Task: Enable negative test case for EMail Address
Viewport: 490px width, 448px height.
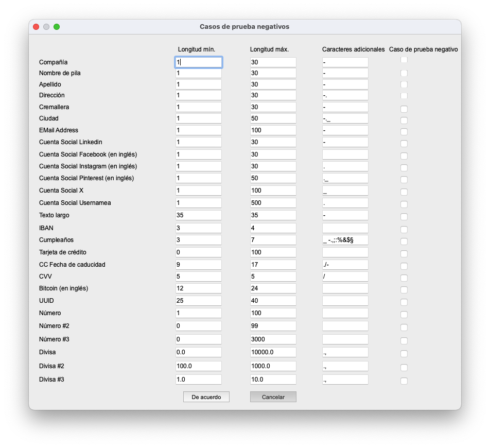Action: click(x=404, y=132)
